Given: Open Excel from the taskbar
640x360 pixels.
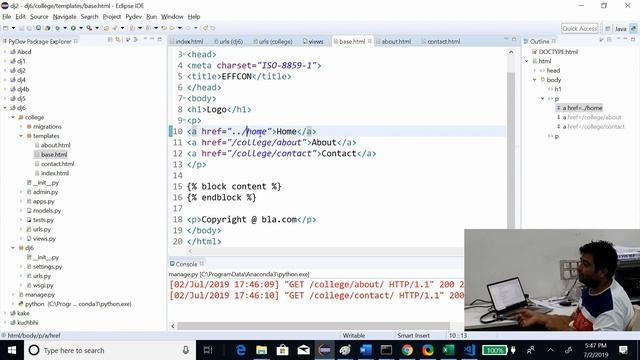Looking at the screenshot, I should (448, 350).
